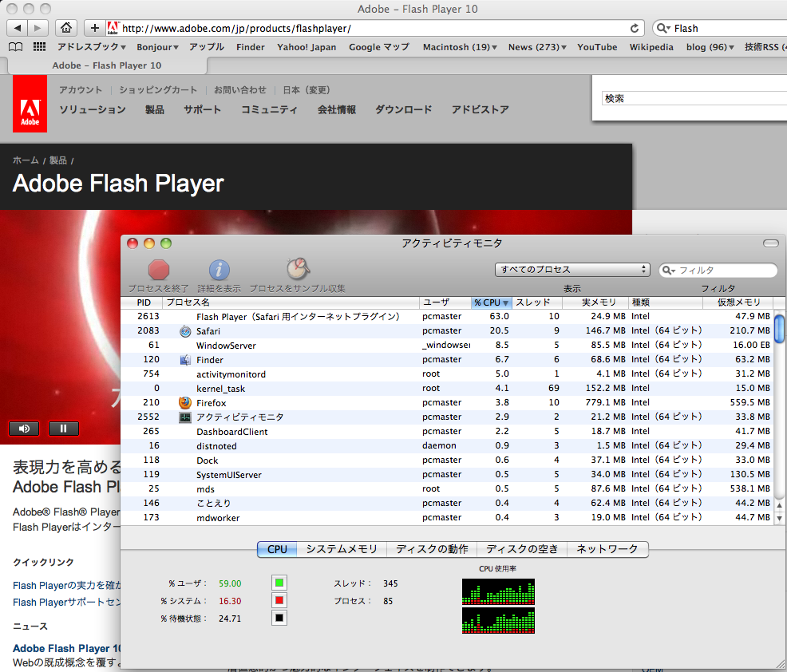This screenshot has width=787, height=672.
Task: Expand the Macintosh (19) bookmarks folder
Action: [x=459, y=47]
